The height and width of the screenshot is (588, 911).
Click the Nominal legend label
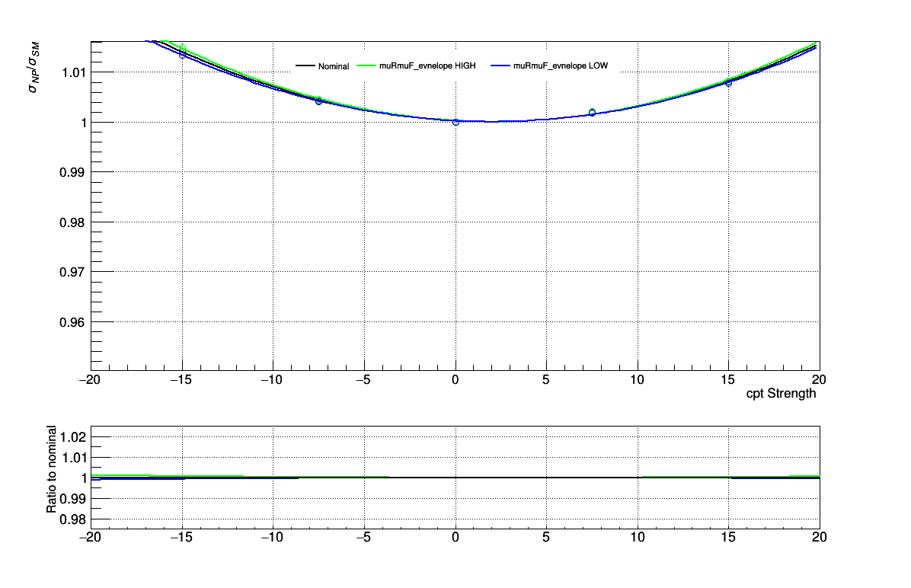pos(334,66)
